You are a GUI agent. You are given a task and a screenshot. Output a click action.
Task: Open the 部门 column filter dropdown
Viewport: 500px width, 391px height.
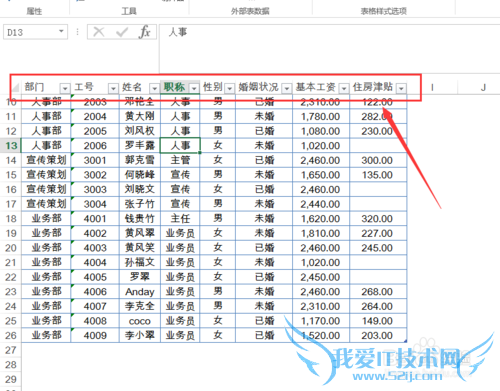pyautogui.click(x=65, y=88)
